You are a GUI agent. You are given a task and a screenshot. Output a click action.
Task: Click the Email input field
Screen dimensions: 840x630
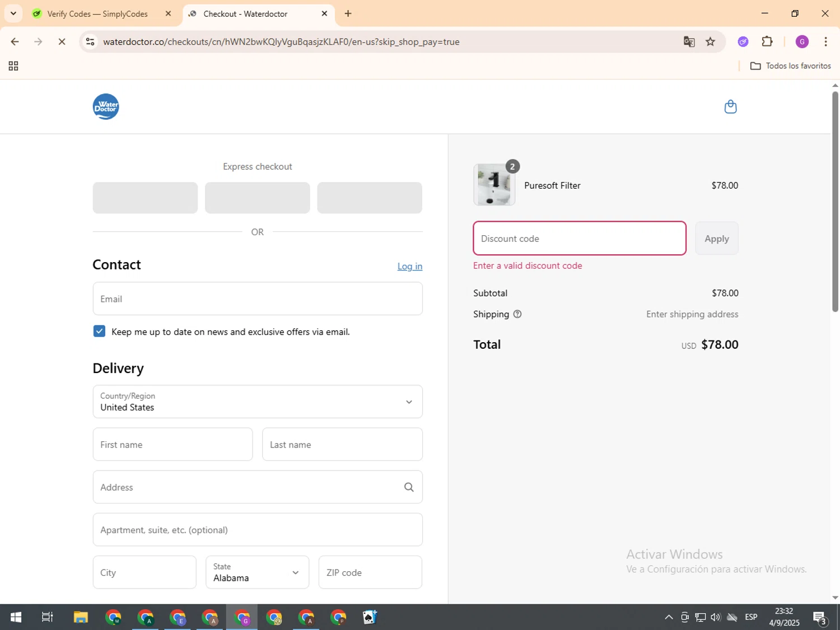[x=258, y=298]
